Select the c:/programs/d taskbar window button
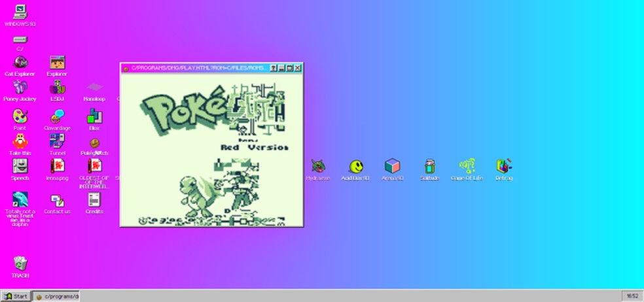This screenshot has height=302, width=644. [x=56, y=296]
